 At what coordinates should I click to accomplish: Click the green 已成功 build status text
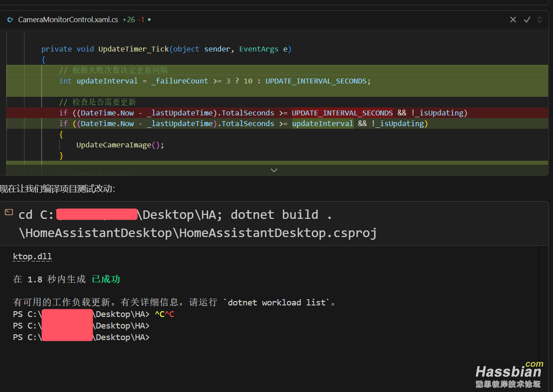(x=106, y=279)
